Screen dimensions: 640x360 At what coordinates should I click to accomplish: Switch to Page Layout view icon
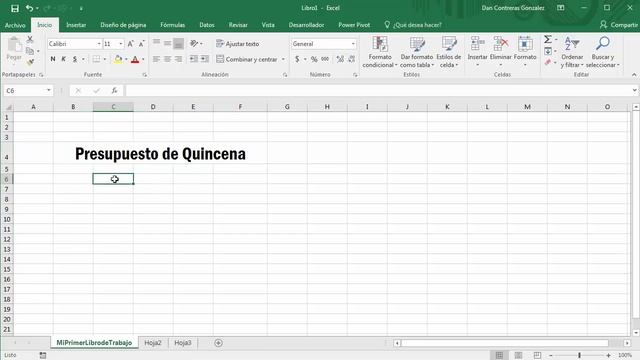click(518, 356)
